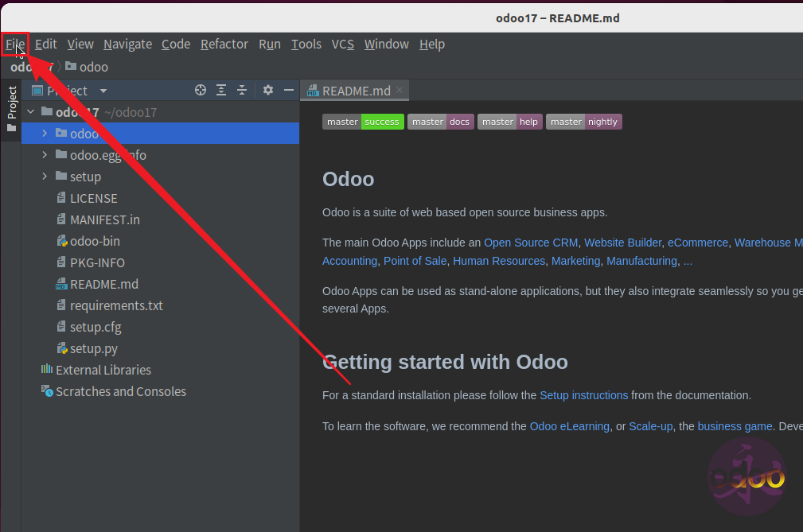The width and height of the screenshot is (803, 532).
Task: Open the View menu
Action: (80, 45)
